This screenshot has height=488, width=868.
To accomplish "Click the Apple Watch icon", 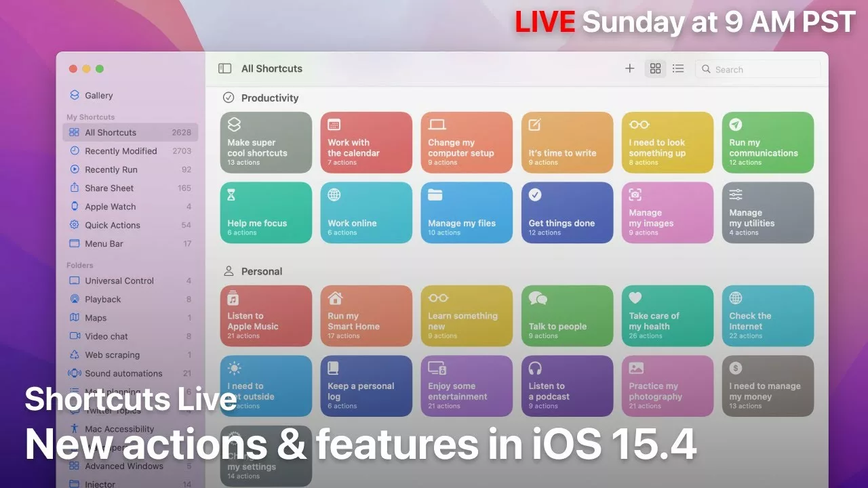I will pos(75,207).
